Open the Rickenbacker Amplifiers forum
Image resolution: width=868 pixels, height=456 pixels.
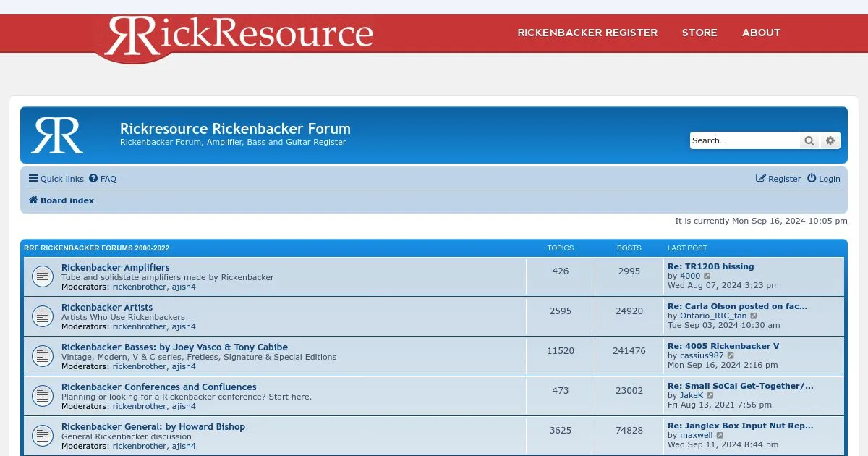(115, 268)
